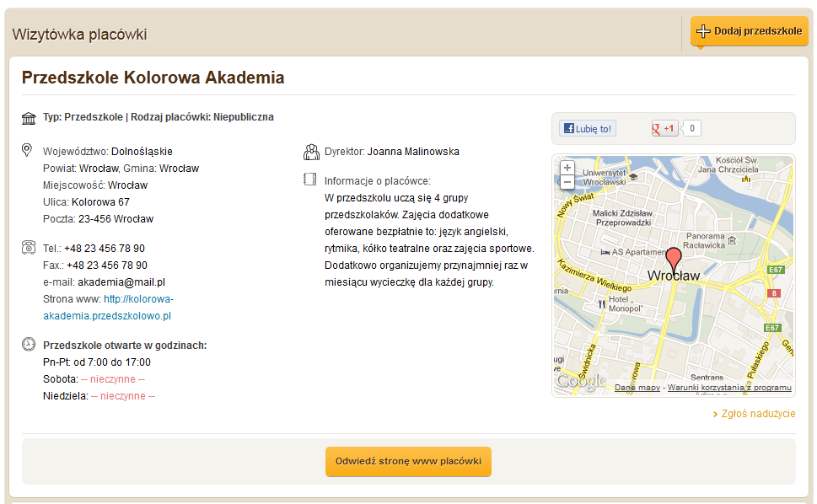Click the director person icon
The width and height of the screenshot is (817, 504).
tap(311, 152)
